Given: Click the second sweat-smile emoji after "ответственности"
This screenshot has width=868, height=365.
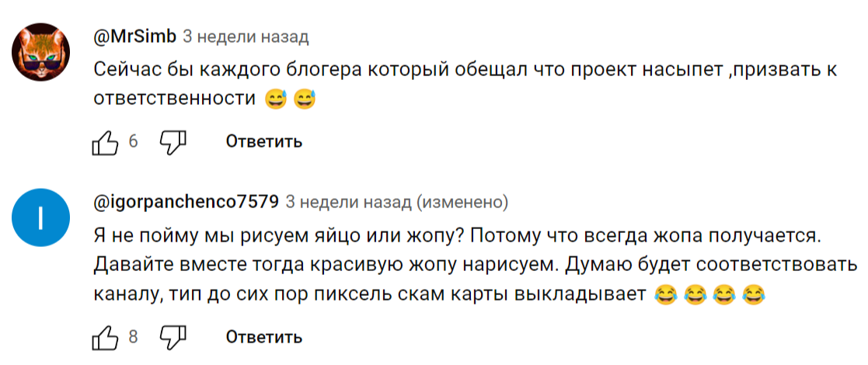Looking at the screenshot, I should click(305, 99).
